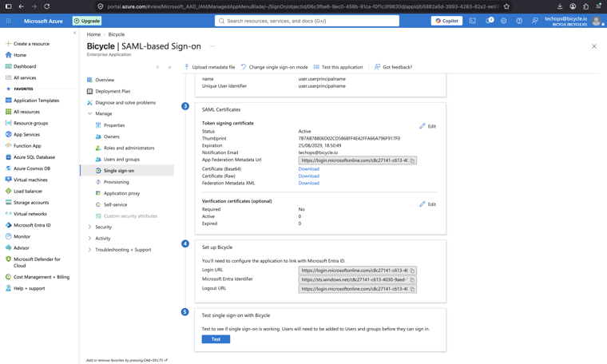Image resolution: width=607 pixels, height=364 pixels.
Task: Open Users and groups
Action: point(121,160)
